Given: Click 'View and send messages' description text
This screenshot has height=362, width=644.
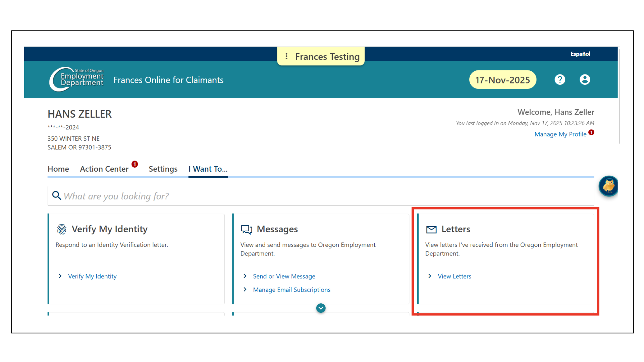Looking at the screenshot, I should (x=308, y=249).
